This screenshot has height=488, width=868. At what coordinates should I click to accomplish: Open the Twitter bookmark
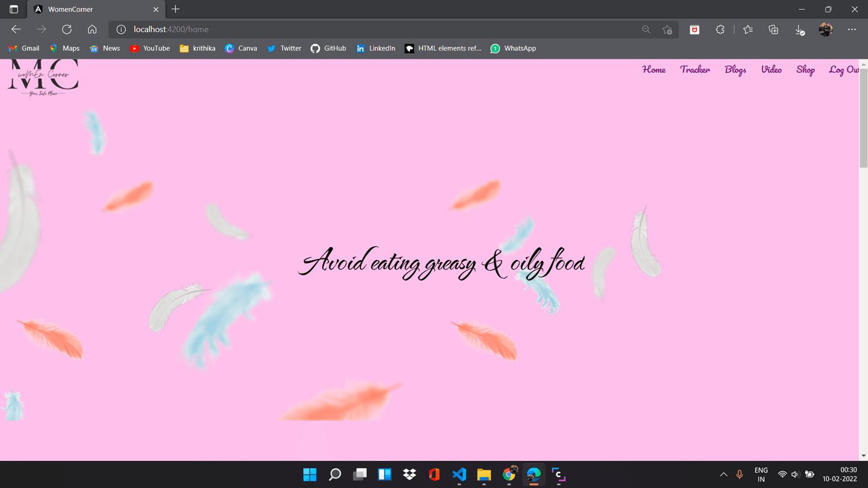(284, 48)
